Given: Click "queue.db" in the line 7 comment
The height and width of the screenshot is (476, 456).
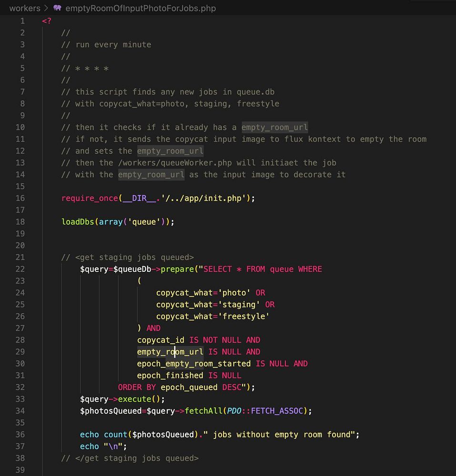Looking at the screenshot, I should (255, 92).
